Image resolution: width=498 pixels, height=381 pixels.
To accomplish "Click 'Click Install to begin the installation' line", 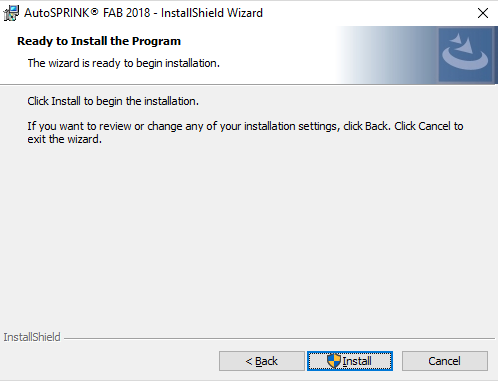I will [113, 101].
